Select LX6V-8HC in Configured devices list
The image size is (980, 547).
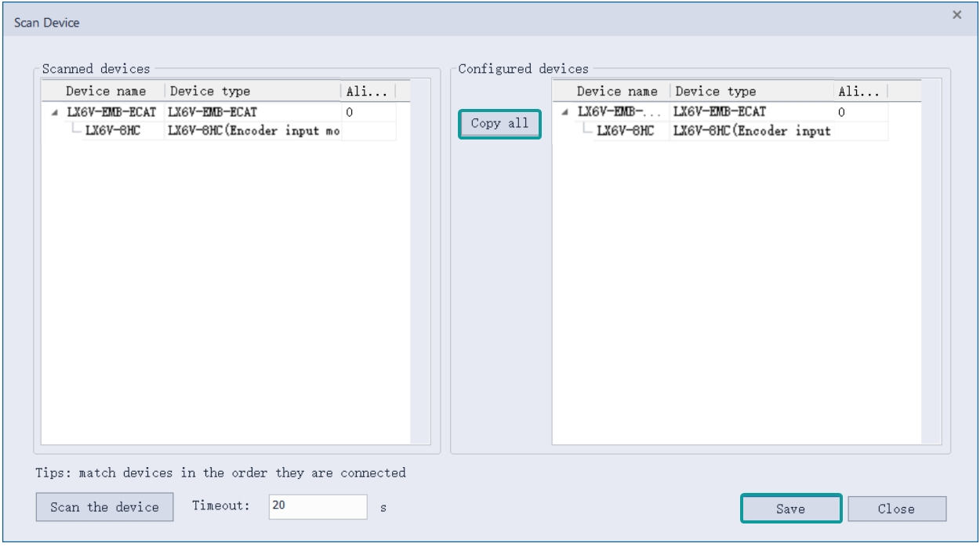coord(625,131)
